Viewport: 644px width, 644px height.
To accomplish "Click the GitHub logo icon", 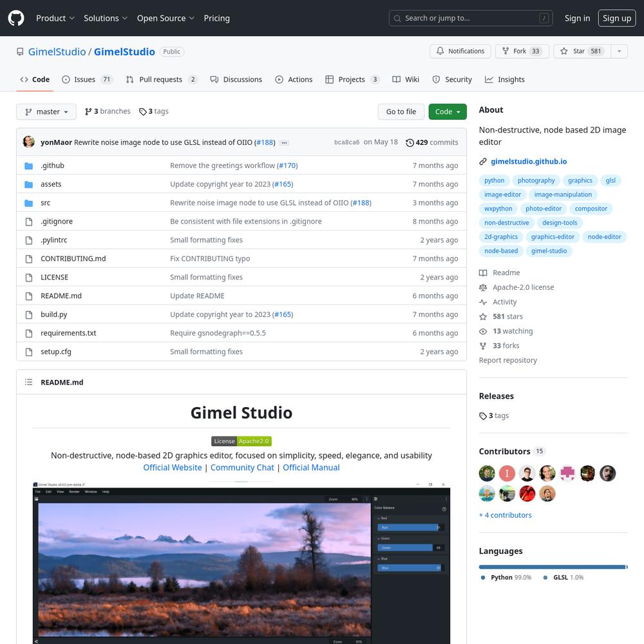I will (16, 18).
